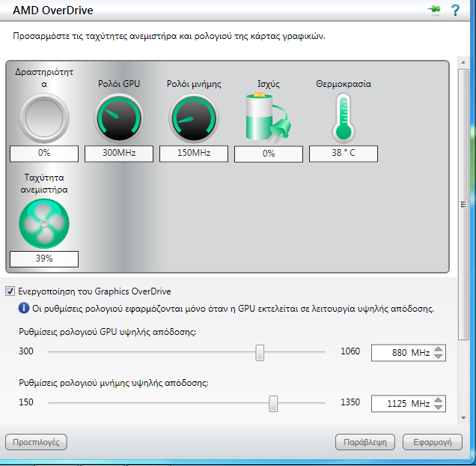Click the AMD OverDrive title
Screen dimensions: 476x466
[x=53, y=10]
